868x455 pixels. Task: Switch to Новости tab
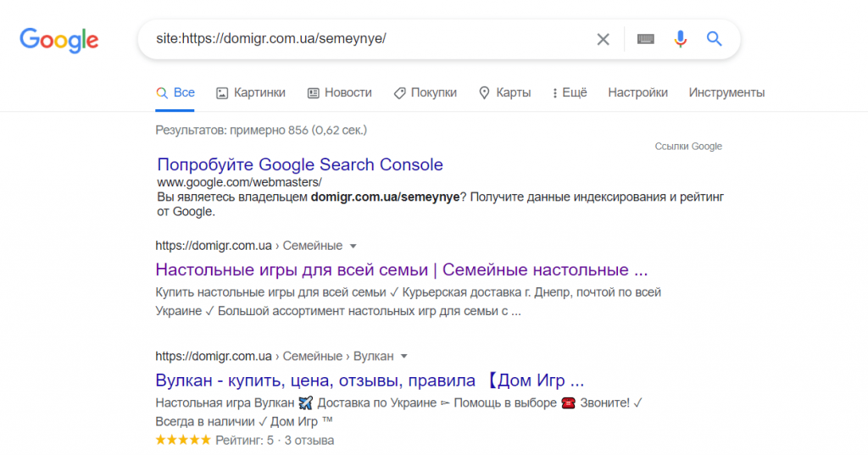click(339, 93)
